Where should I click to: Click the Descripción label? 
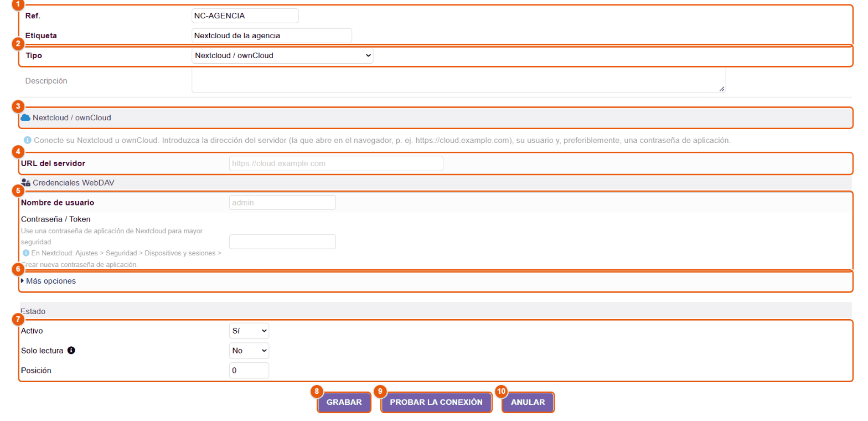pyautogui.click(x=46, y=80)
